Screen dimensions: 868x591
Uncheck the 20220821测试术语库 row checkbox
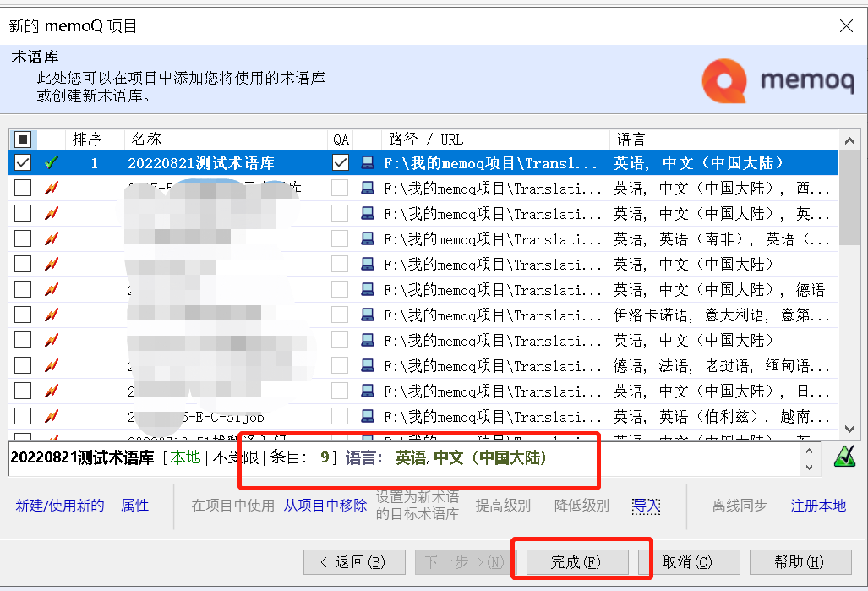(x=23, y=163)
